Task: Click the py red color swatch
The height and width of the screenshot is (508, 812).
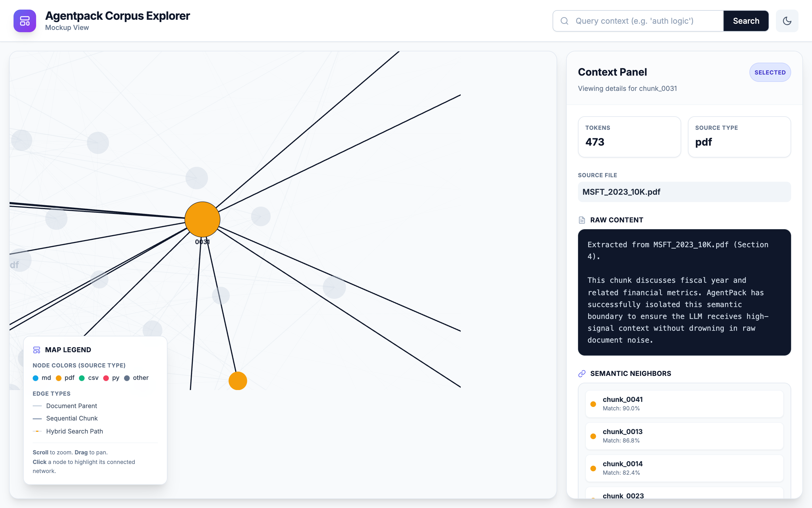Action: coord(106,378)
